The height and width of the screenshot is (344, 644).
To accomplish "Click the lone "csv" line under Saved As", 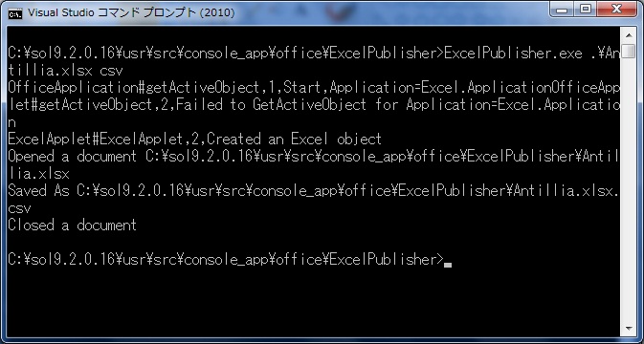I will point(19,208).
